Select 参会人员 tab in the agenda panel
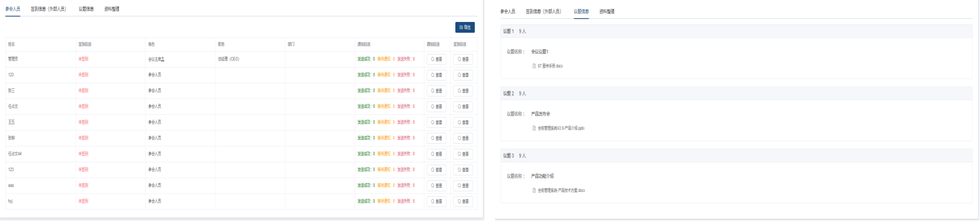 pyautogui.click(x=507, y=11)
